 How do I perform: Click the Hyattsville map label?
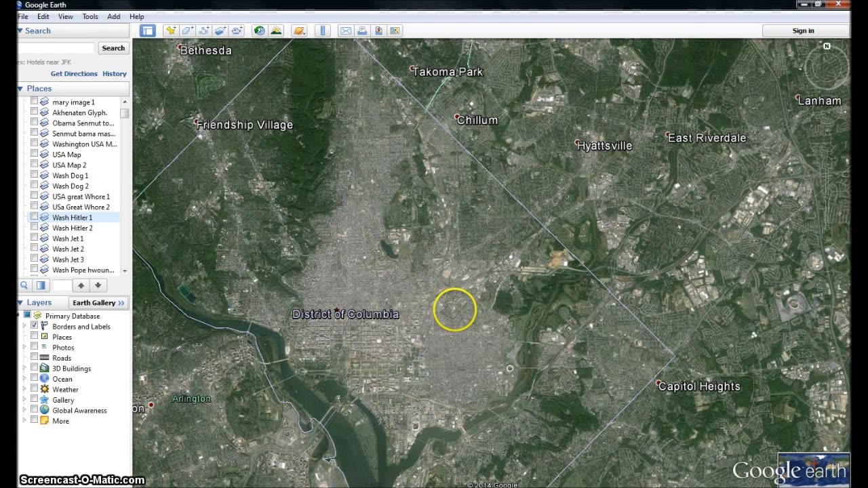[605, 146]
